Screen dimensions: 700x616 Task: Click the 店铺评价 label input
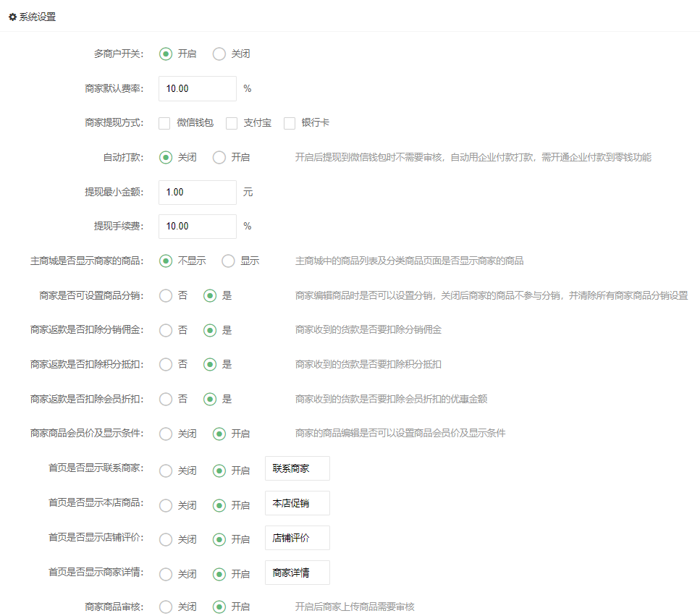tap(297, 538)
